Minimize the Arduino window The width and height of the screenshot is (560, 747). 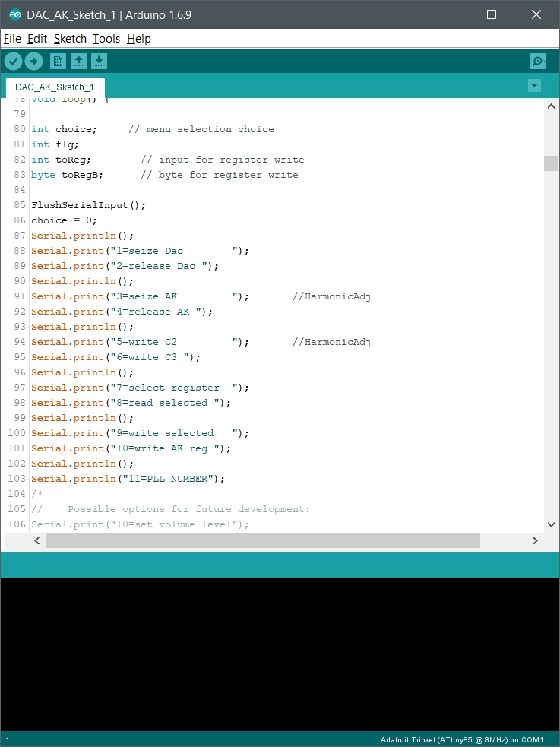tap(448, 14)
